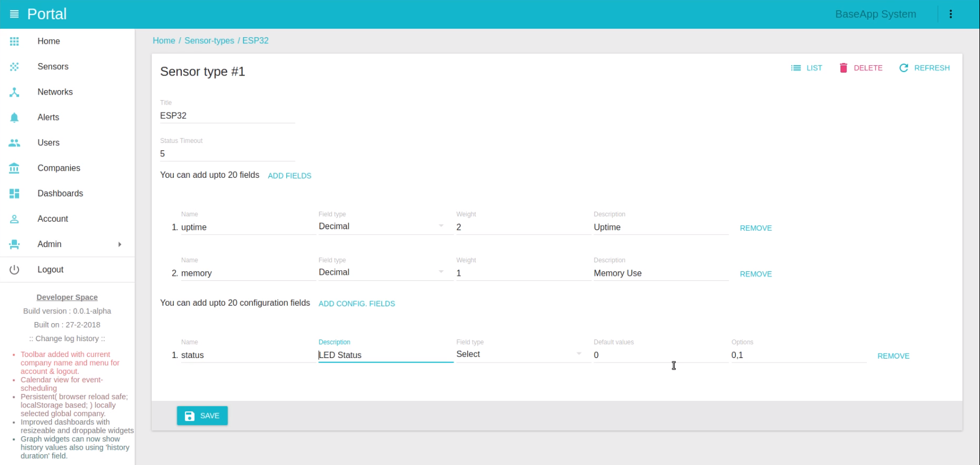Click the status Name field
Image resolution: width=980 pixels, height=465 pixels.
(x=248, y=355)
